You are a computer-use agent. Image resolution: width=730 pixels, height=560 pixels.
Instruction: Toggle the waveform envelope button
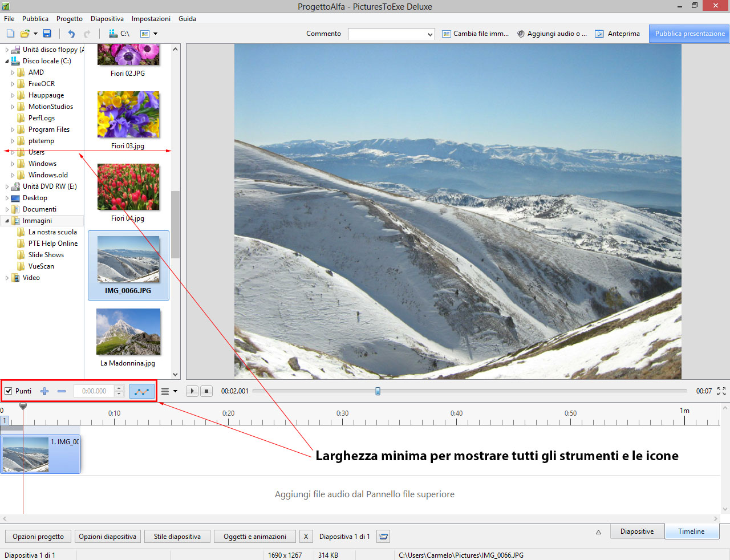tap(141, 391)
